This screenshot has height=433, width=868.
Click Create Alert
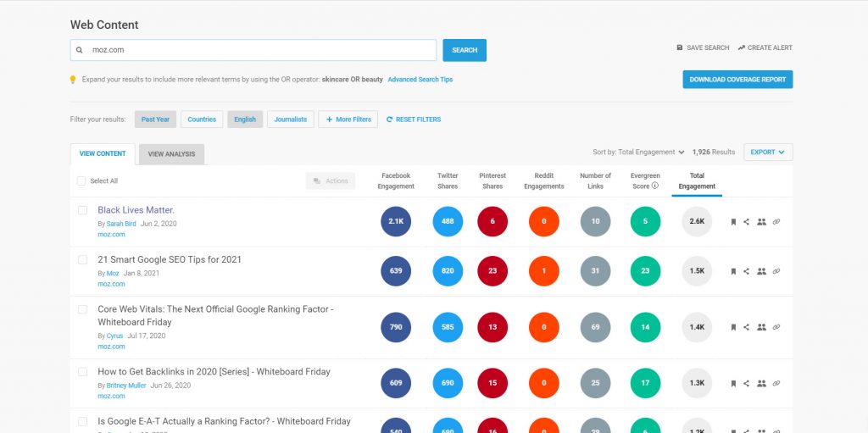(x=765, y=48)
